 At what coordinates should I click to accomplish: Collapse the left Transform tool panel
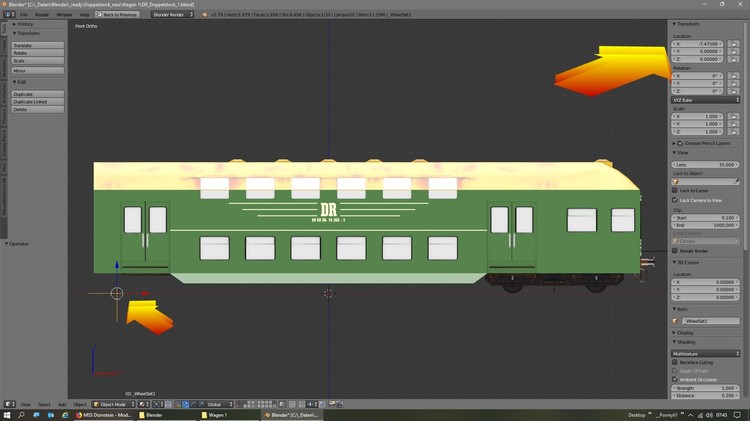(x=14, y=33)
